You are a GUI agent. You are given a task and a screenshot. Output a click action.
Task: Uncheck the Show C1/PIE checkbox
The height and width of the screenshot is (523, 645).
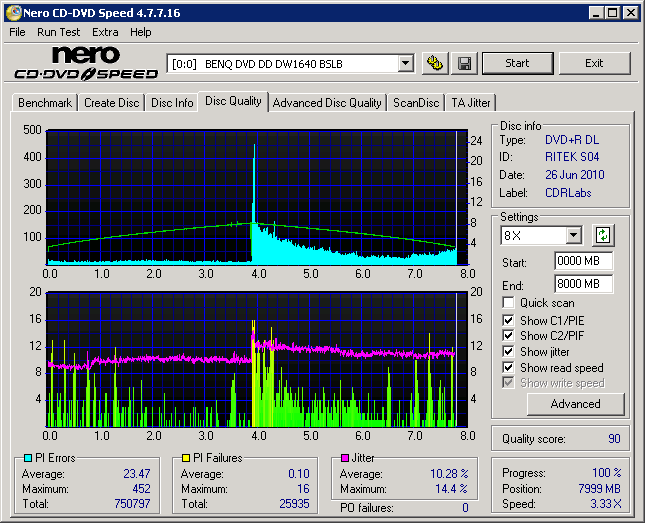(509, 320)
